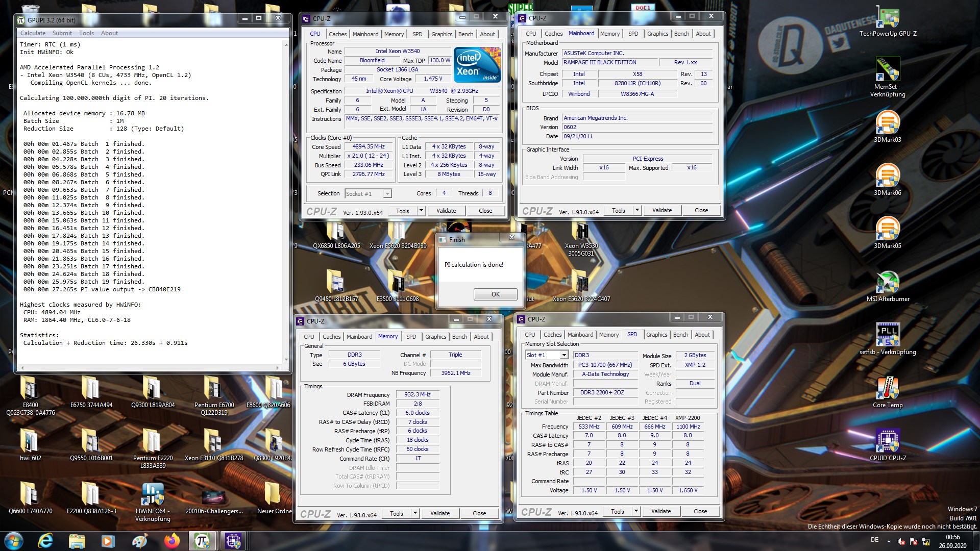
Task: Open Neuer Ordner folder
Action: 274,498
